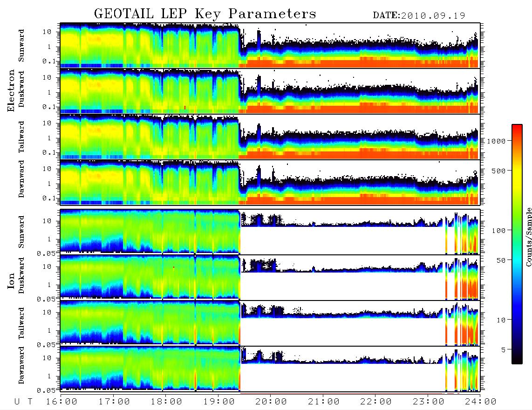Click the 18:00 time tick label
532x410 pixels.
[166, 402]
